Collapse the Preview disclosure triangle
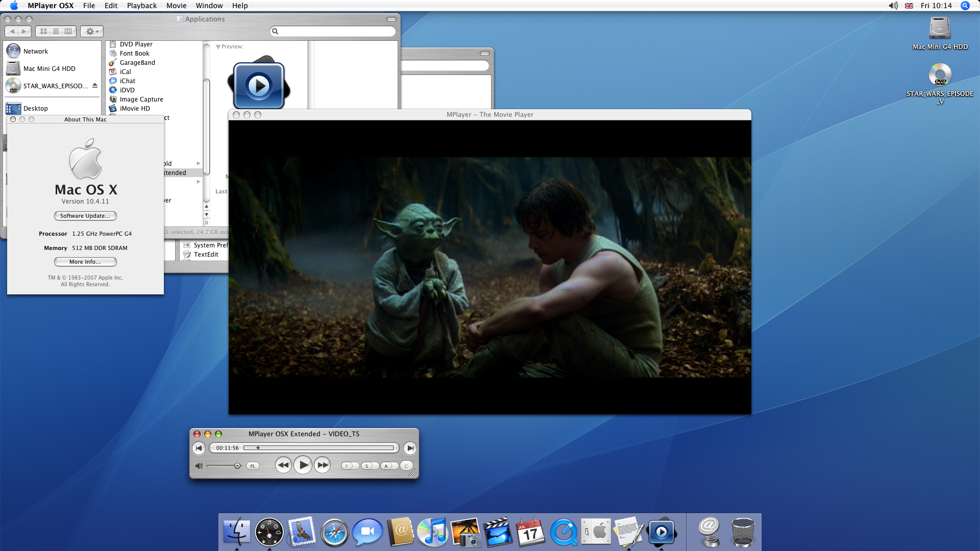980x551 pixels. (x=218, y=47)
